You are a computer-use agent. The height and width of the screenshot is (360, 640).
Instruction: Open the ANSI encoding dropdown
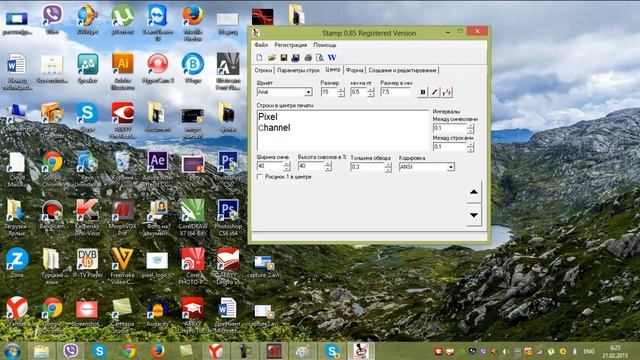click(451, 167)
